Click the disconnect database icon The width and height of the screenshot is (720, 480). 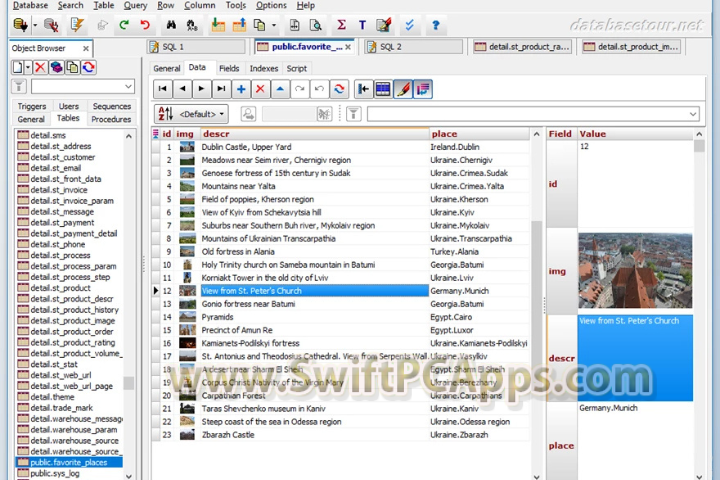[x=51, y=25]
